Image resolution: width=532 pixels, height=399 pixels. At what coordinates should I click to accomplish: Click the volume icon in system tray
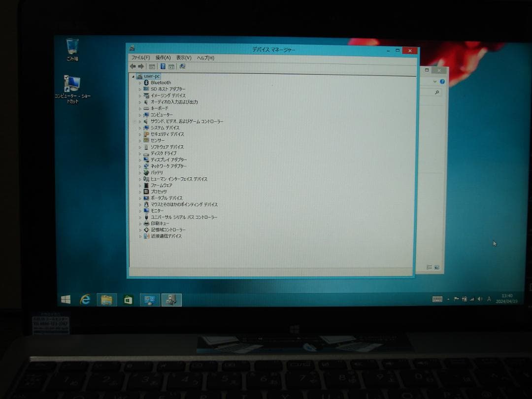point(479,298)
